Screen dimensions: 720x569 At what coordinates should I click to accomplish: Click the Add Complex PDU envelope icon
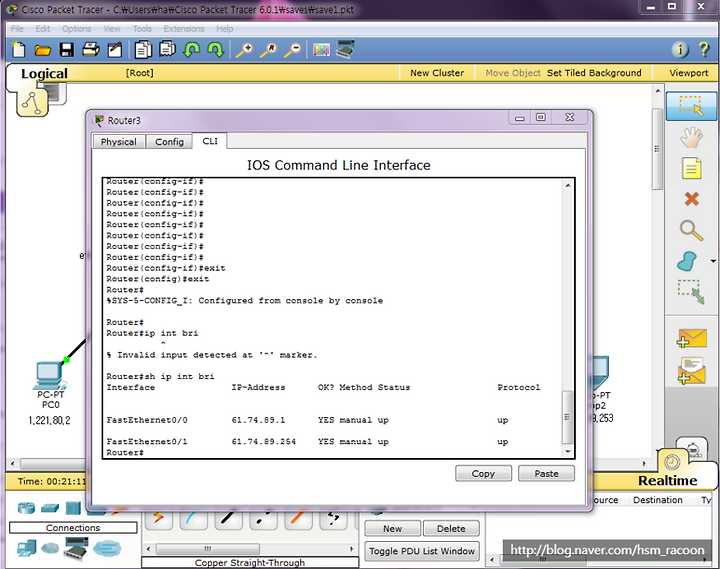[x=692, y=371]
